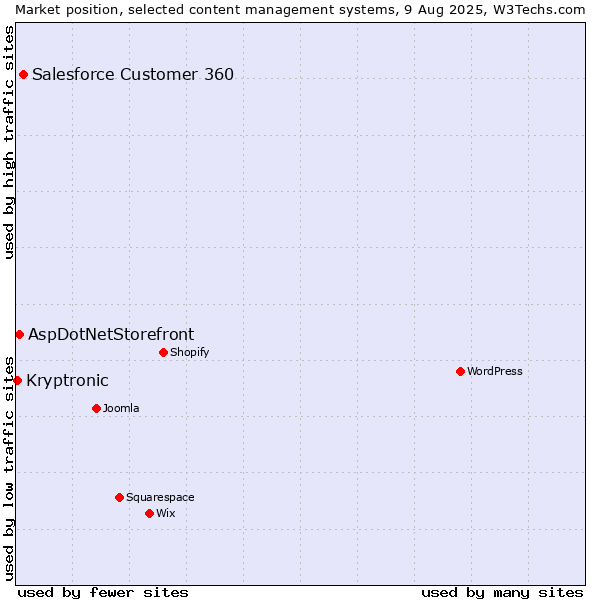Click the Squarespace red marker
Image resolution: width=600 pixels, height=600 pixels.
119,497
